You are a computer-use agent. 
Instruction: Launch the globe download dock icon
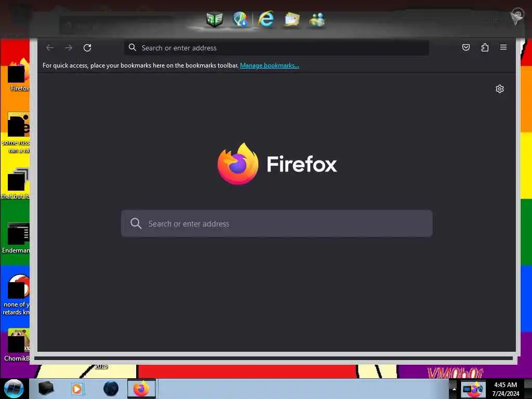pyautogui.click(x=240, y=19)
